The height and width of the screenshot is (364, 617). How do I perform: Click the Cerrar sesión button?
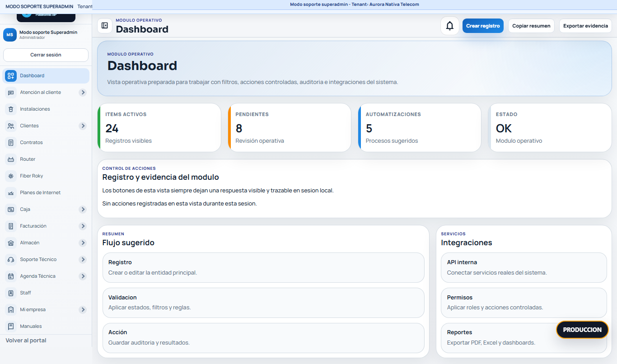click(46, 55)
